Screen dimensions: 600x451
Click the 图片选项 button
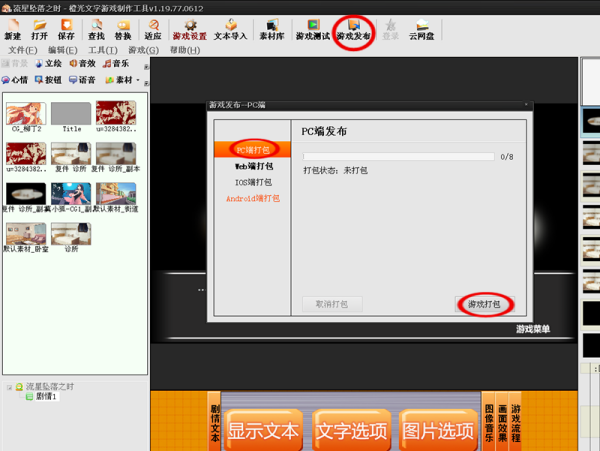(x=438, y=430)
